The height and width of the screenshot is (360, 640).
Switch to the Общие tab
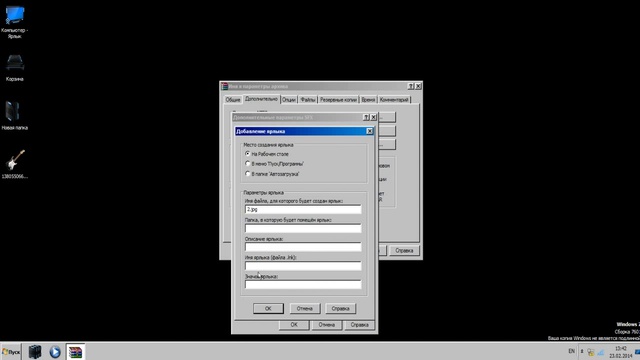233,100
